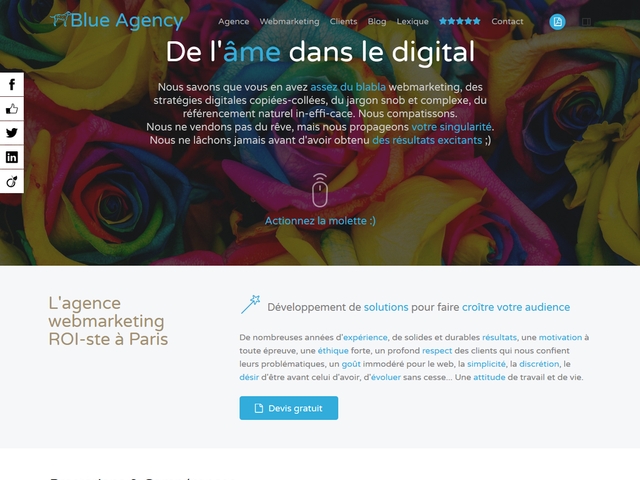This screenshot has height=480, width=640.
Task: Toggle the side panel icon in header
Action: tap(586, 22)
